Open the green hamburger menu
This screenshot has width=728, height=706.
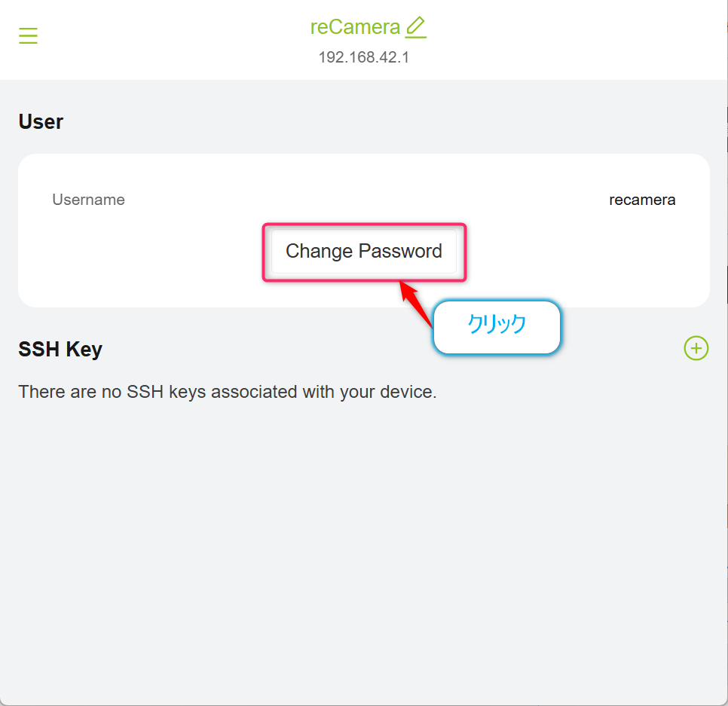[28, 35]
